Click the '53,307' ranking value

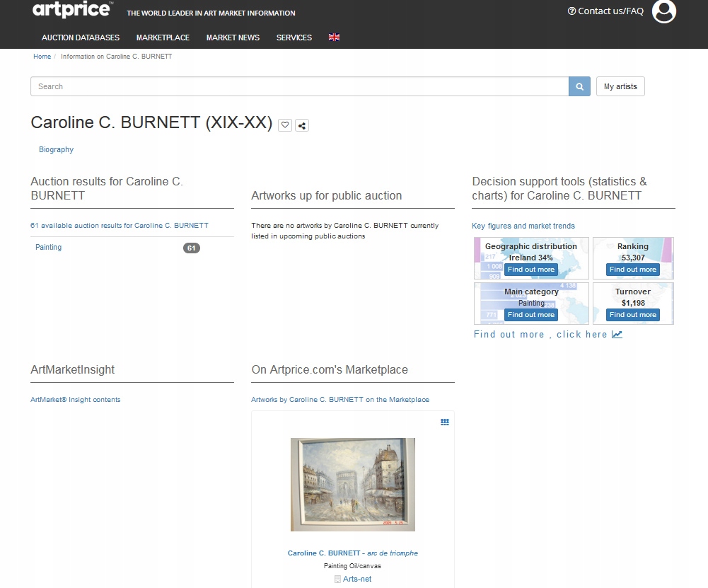point(633,258)
